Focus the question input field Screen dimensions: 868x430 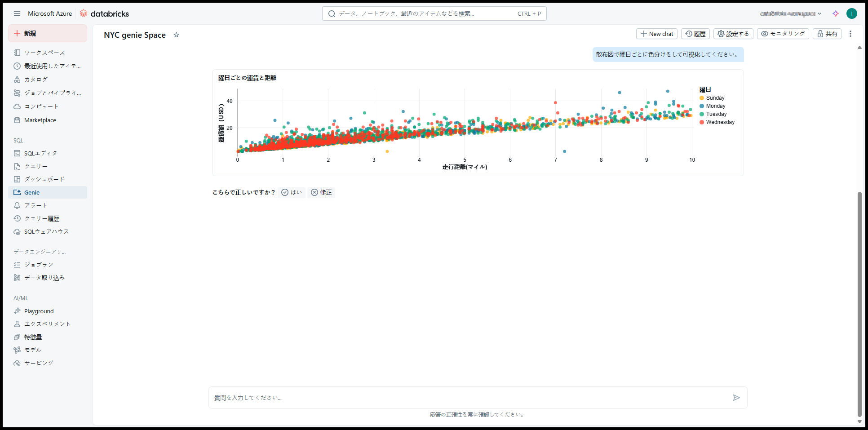(x=467, y=398)
